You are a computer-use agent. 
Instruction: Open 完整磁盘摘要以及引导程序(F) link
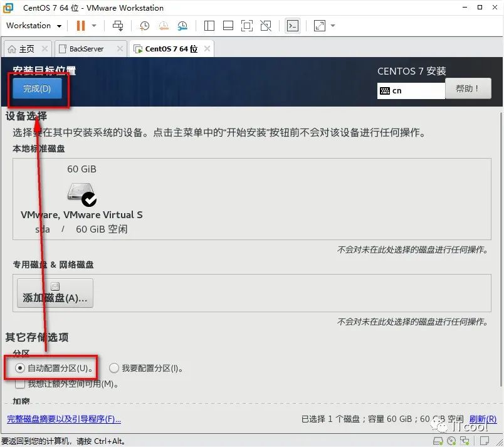pyautogui.click(x=64, y=419)
